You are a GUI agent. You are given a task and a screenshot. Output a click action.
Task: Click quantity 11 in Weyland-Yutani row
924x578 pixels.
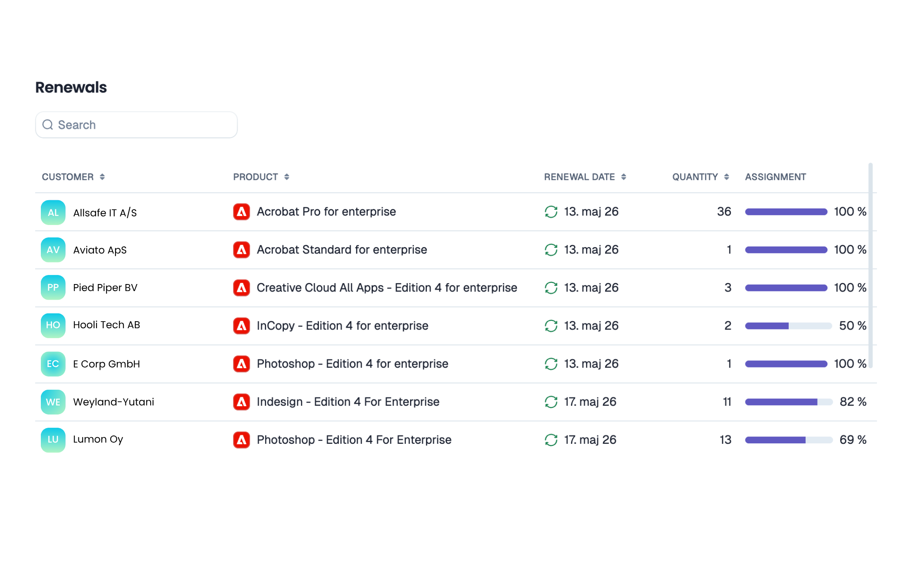pos(727,401)
